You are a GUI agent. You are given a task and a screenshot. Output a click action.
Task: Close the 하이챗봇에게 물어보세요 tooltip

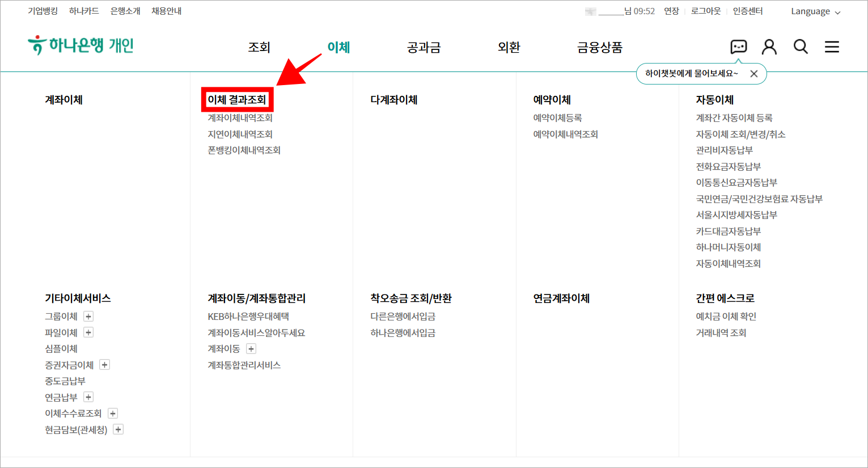coord(754,73)
